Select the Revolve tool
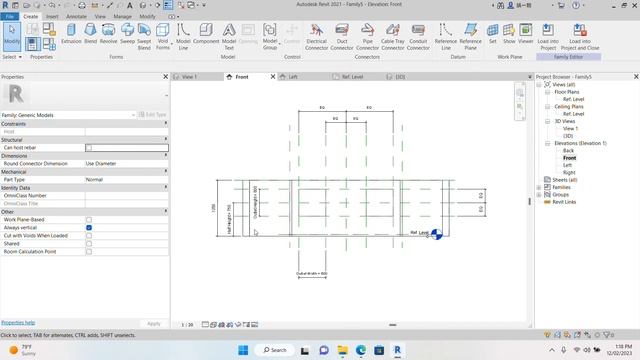The width and height of the screenshot is (640, 360). click(108, 33)
